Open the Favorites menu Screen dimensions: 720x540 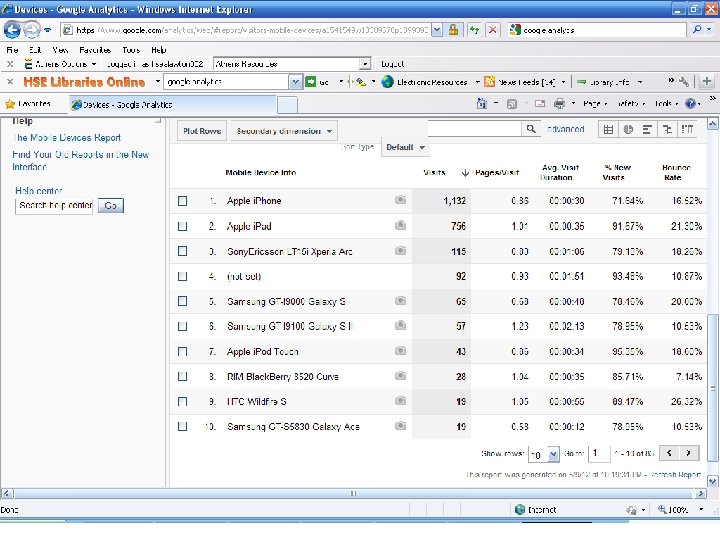tap(95, 50)
